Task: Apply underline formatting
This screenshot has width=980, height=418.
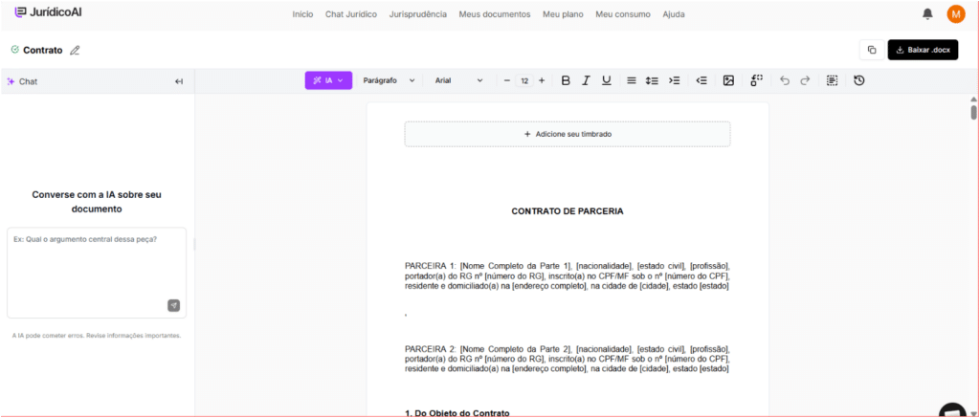Action: (x=606, y=80)
